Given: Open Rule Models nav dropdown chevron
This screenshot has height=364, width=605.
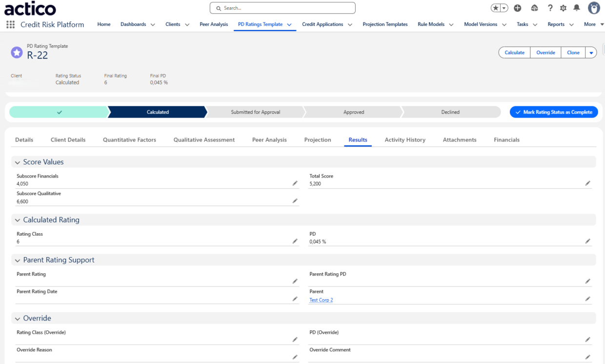Looking at the screenshot, I should coord(451,24).
